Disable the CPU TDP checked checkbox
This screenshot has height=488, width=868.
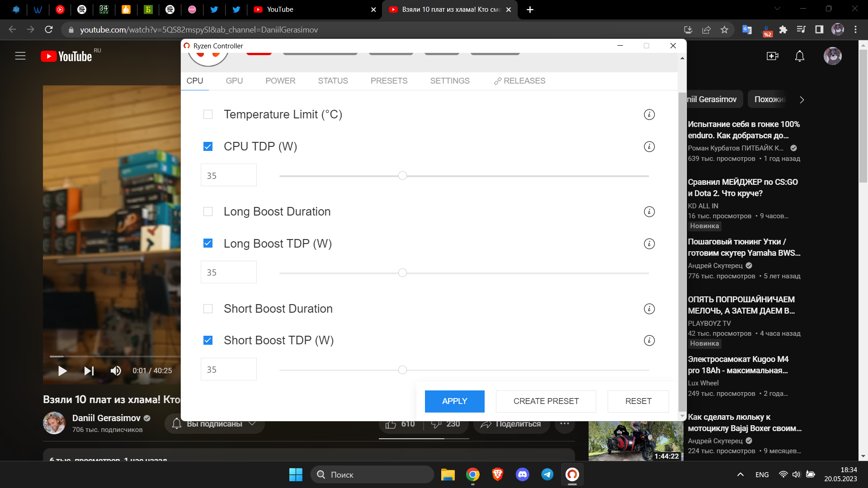point(209,145)
